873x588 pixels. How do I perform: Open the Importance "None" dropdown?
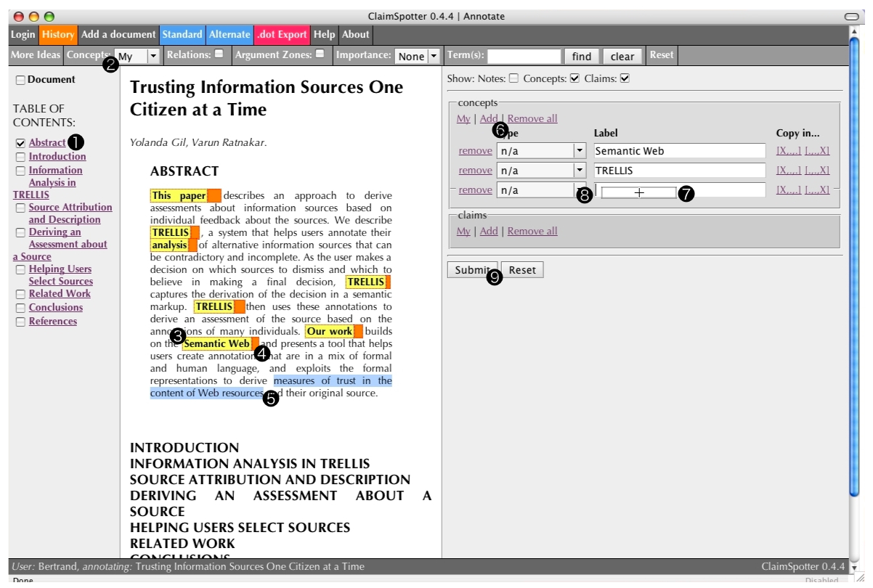coord(418,56)
